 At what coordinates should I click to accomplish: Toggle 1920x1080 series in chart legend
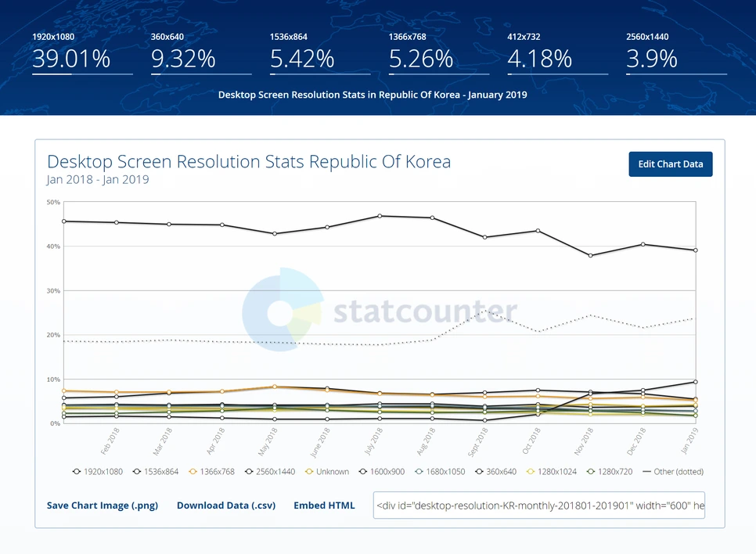click(x=98, y=472)
